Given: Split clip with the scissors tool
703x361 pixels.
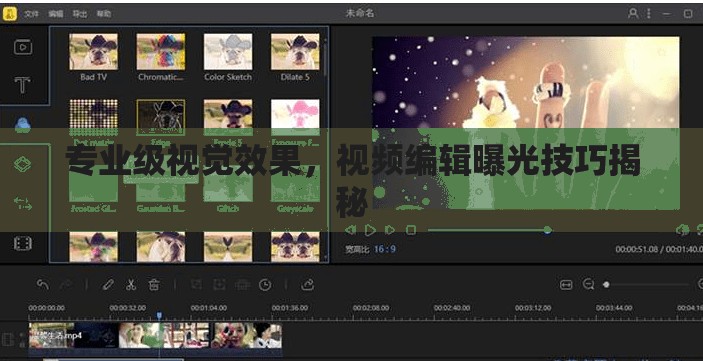Looking at the screenshot, I should click(130, 284).
